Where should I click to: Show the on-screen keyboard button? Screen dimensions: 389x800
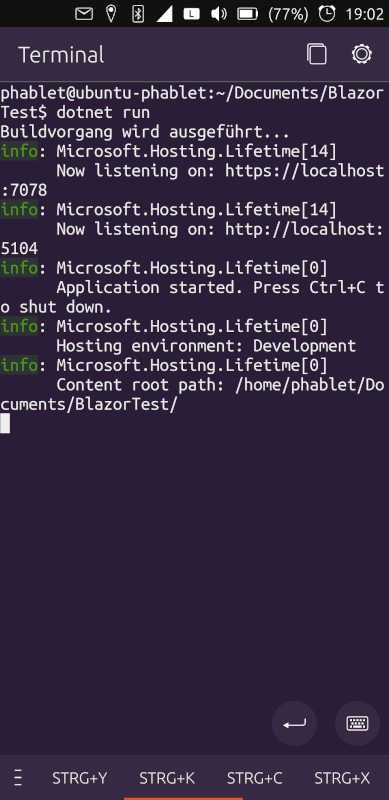pos(357,723)
